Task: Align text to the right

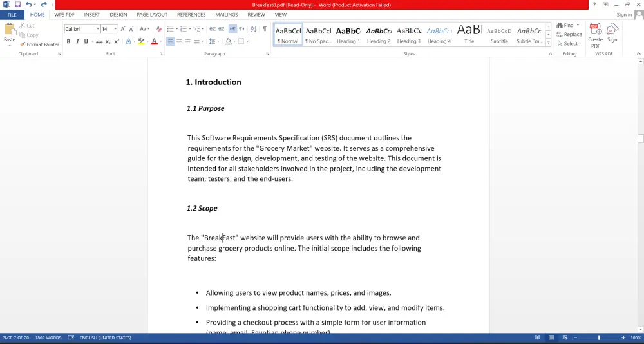Action: pyautogui.click(x=187, y=41)
